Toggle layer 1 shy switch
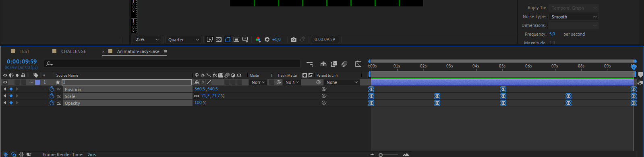The height and width of the screenshot is (157, 644). point(197,82)
